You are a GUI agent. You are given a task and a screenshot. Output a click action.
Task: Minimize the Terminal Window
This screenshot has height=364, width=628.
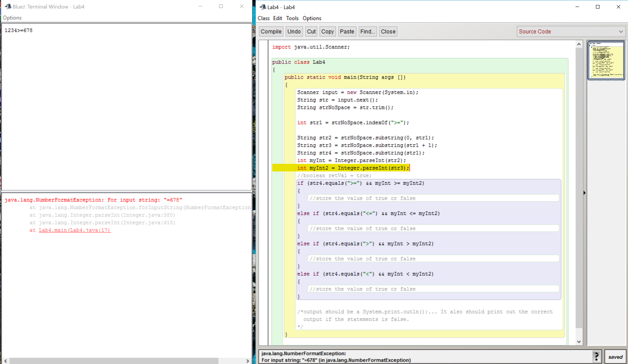point(200,6)
